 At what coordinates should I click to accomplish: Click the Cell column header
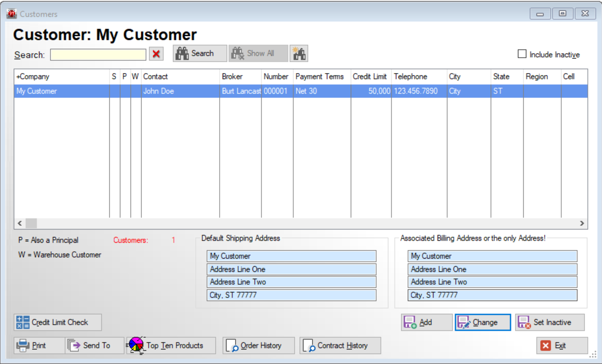click(x=574, y=77)
